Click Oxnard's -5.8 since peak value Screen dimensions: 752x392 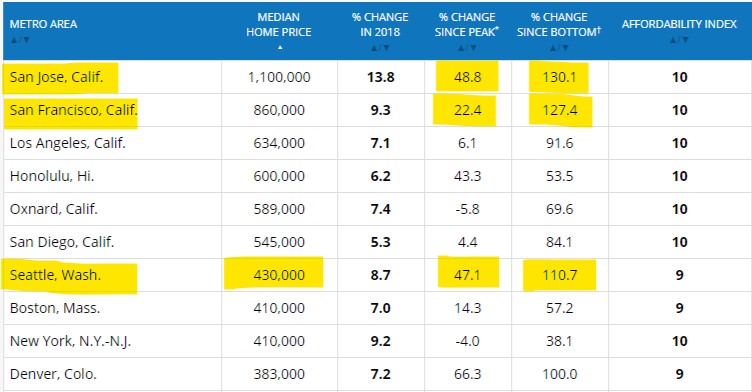pyautogui.click(x=467, y=209)
